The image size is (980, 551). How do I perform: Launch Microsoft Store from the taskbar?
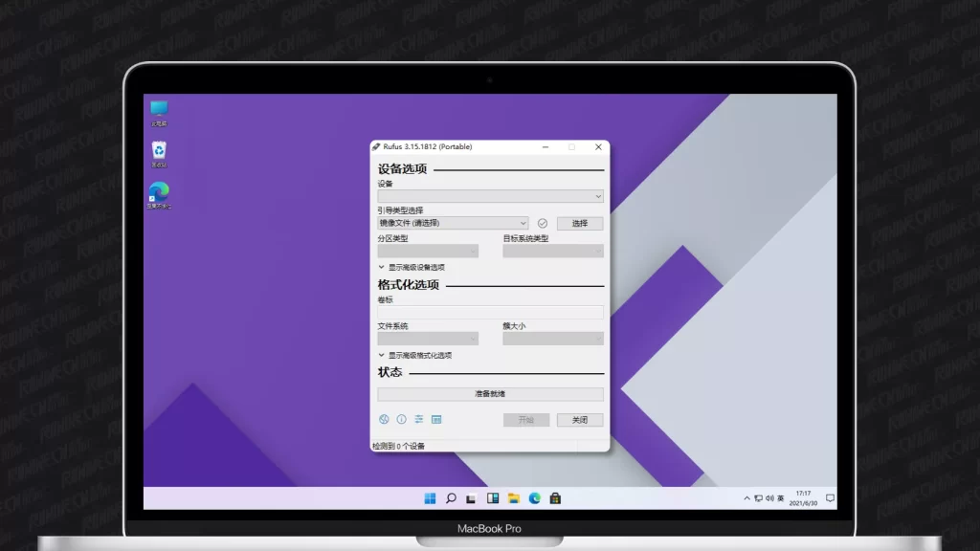[555, 498]
